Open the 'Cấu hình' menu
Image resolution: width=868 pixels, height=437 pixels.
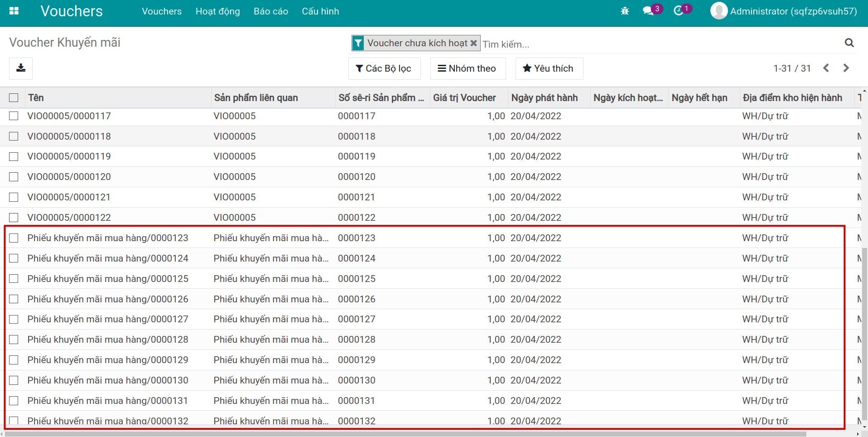320,11
